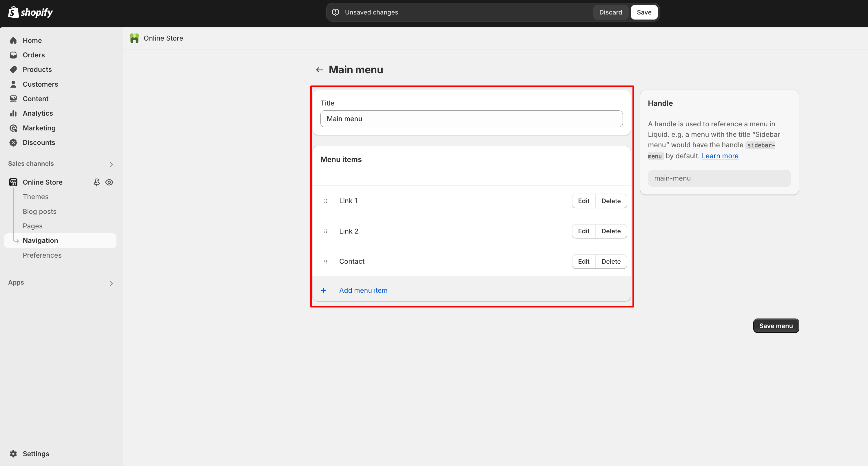The width and height of the screenshot is (868, 466).
Task: Click the drag handle icon for Contact
Action: point(325,262)
